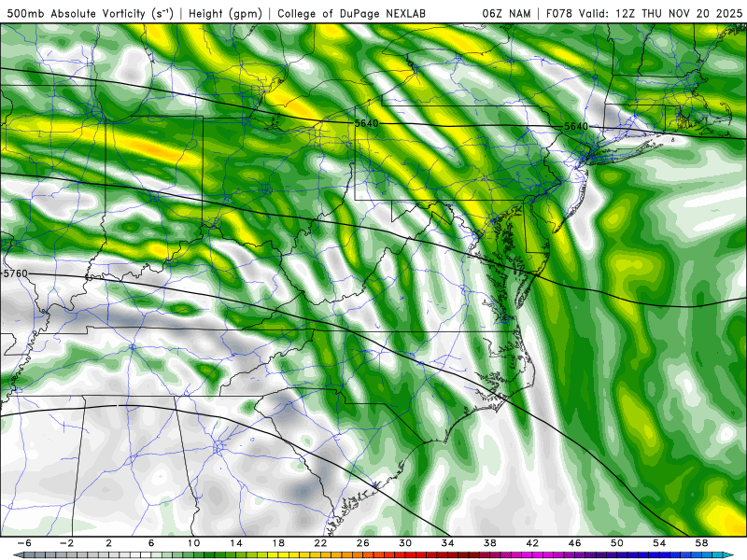Select the 14 value on the color scale
Screen dimensions: 747x560
236,543
